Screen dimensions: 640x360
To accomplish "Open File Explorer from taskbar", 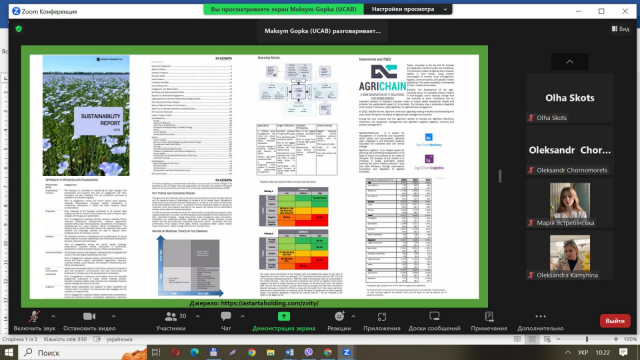I will click(271, 352).
